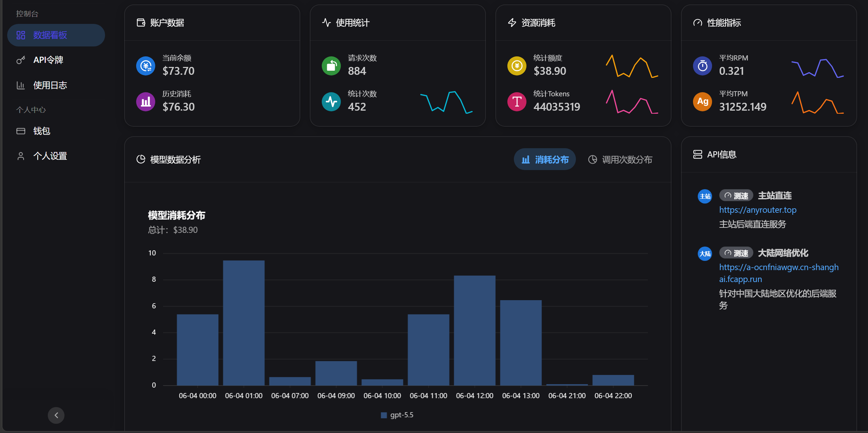Click the 账户数据 wallet header icon
The height and width of the screenshot is (433, 868).
(141, 23)
